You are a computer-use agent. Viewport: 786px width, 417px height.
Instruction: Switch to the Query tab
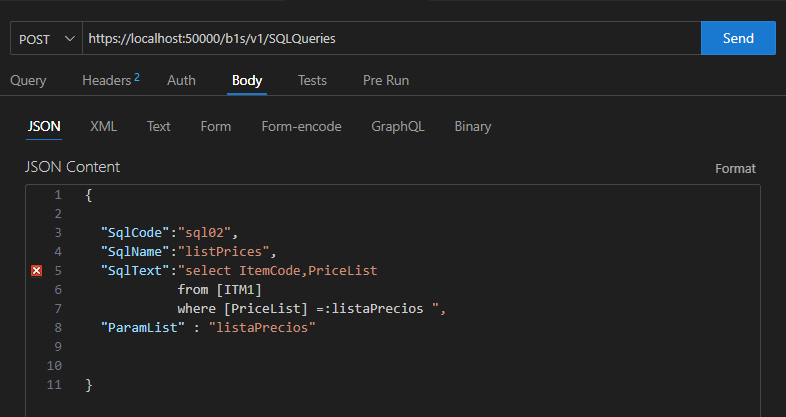coord(28,80)
